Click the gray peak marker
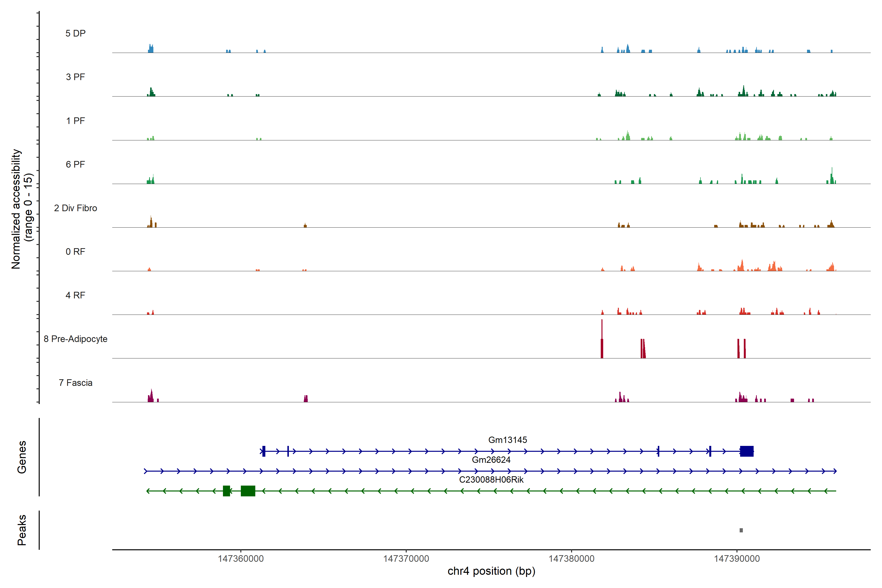Viewport: 882px width, 588px height. pyautogui.click(x=741, y=530)
